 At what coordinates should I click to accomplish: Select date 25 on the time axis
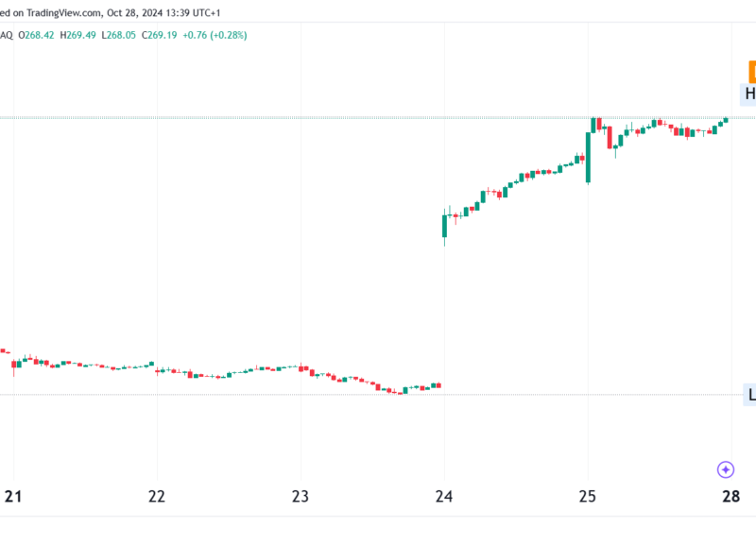[x=588, y=496]
